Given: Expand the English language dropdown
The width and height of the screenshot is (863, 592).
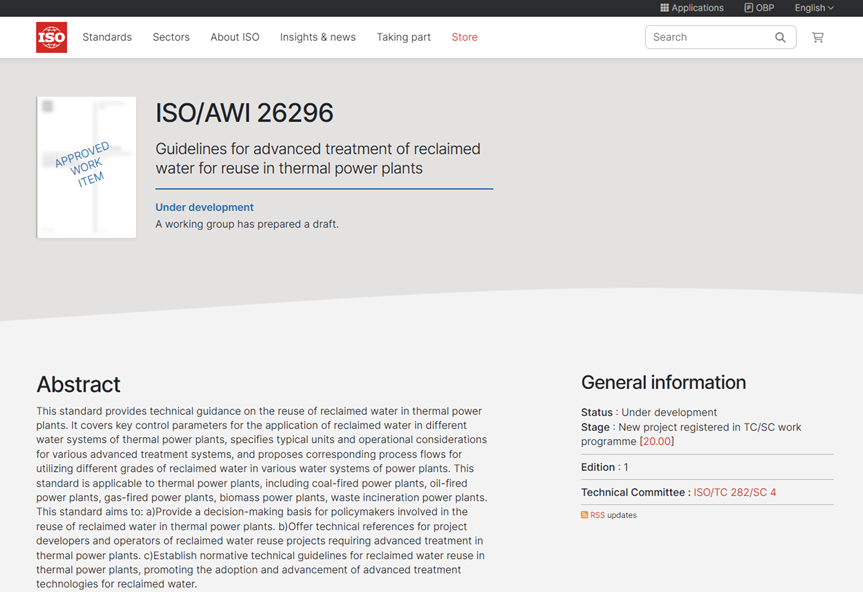Looking at the screenshot, I should pyautogui.click(x=814, y=8).
